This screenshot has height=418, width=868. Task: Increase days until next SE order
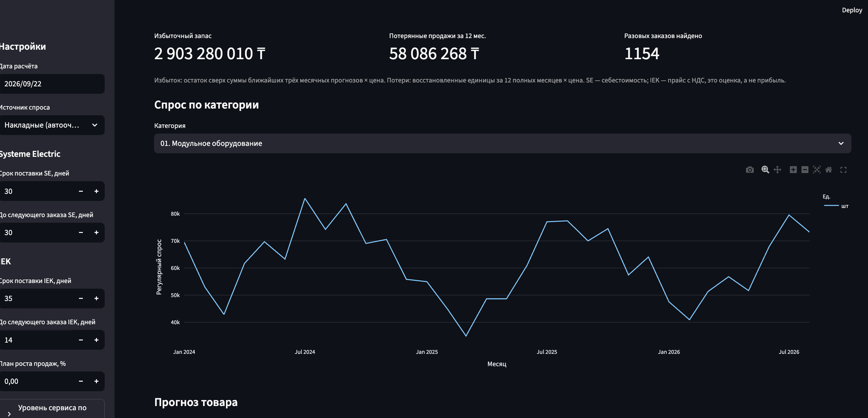point(96,233)
